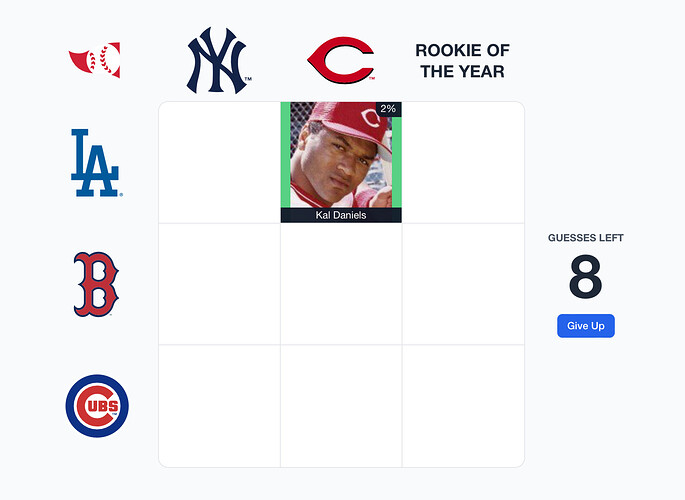
Task: Select the Dodgers and Yankees cell
Action: coord(219,162)
